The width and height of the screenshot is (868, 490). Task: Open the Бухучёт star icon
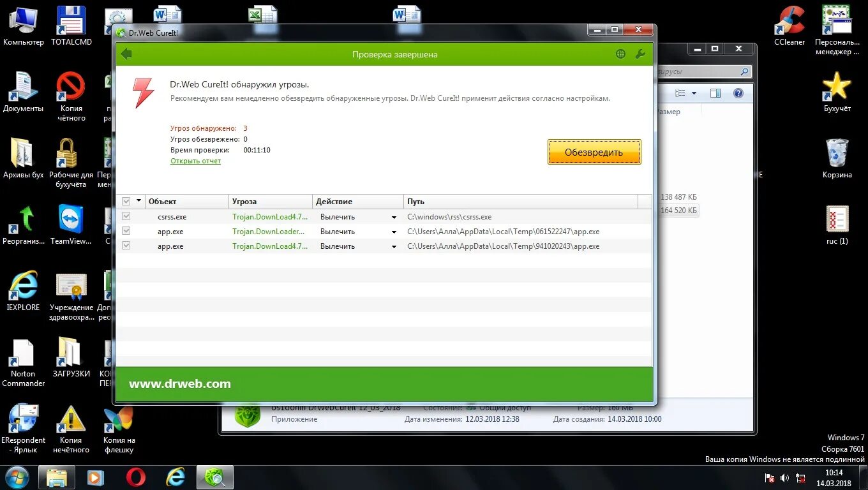click(x=837, y=93)
